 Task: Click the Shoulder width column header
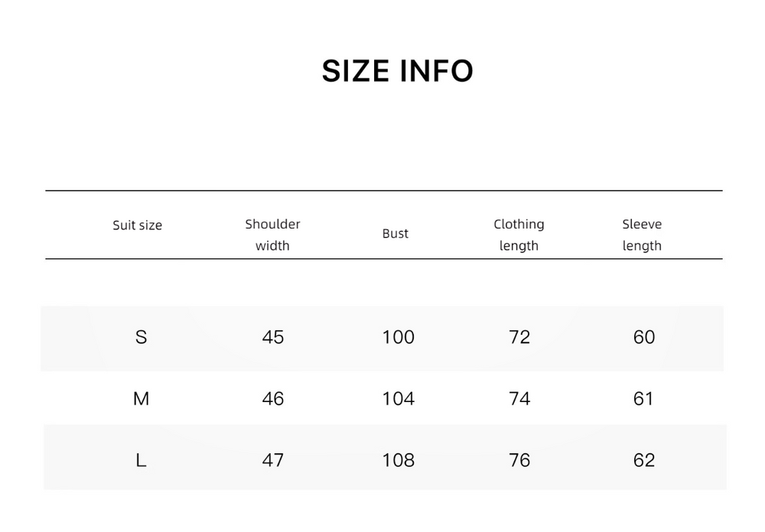pyautogui.click(x=272, y=235)
